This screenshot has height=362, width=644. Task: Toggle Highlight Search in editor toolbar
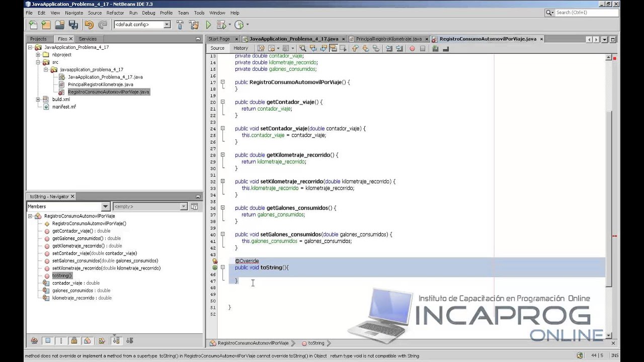tap(333, 48)
